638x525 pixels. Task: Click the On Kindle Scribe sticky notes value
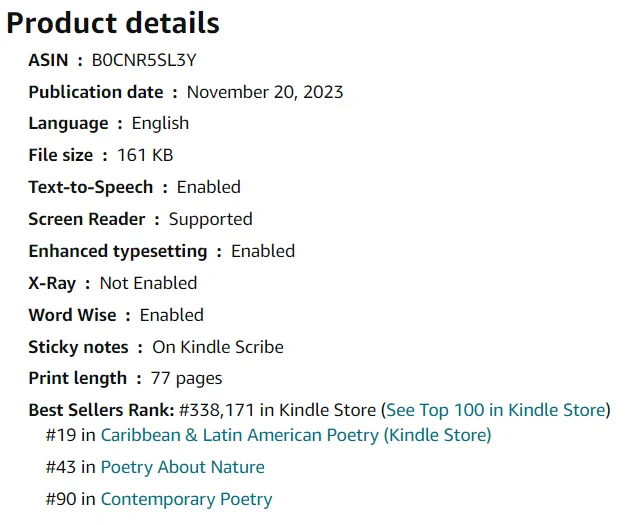pyautogui.click(x=218, y=347)
